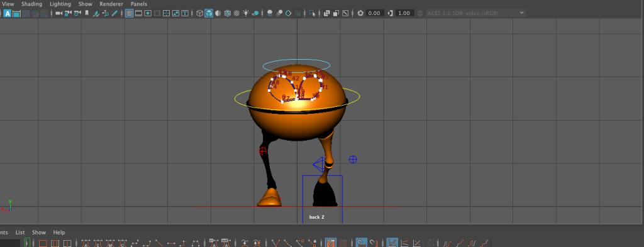Viewport: 644px width, 247px height.
Task: Click the Use Default Material icon
Action: 218,13
